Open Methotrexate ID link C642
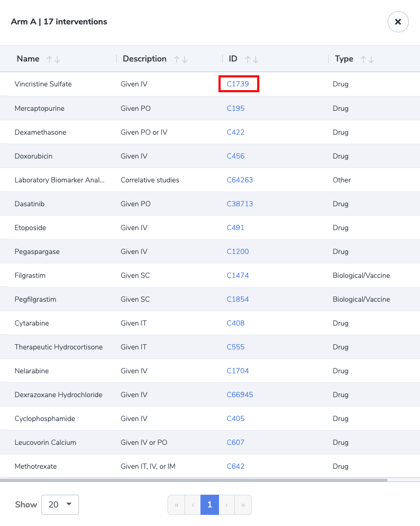Image resolution: width=420 pixels, height=526 pixels. tap(235, 466)
